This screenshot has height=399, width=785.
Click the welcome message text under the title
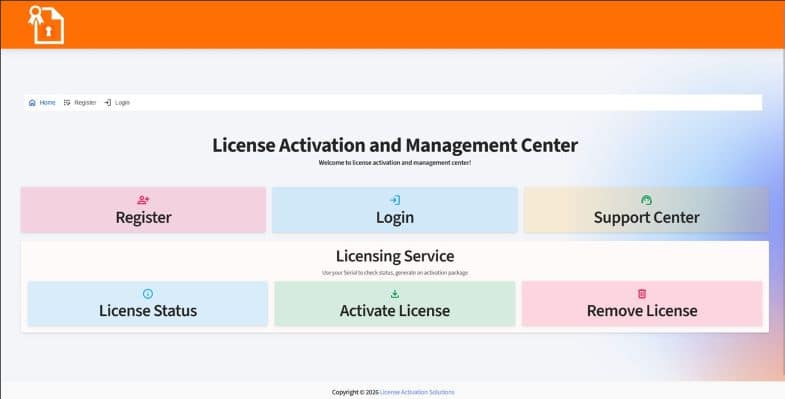395,163
